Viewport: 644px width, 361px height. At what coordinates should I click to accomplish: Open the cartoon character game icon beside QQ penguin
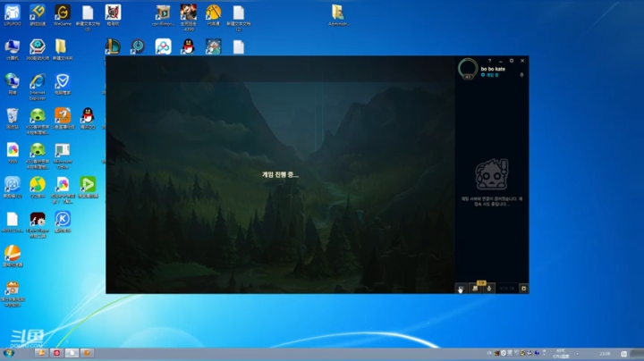213,46
